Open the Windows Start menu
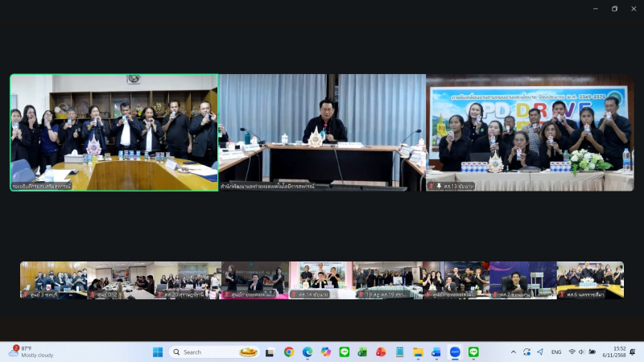The image size is (644, 362). pyautogui.click(x=158, y=352)
